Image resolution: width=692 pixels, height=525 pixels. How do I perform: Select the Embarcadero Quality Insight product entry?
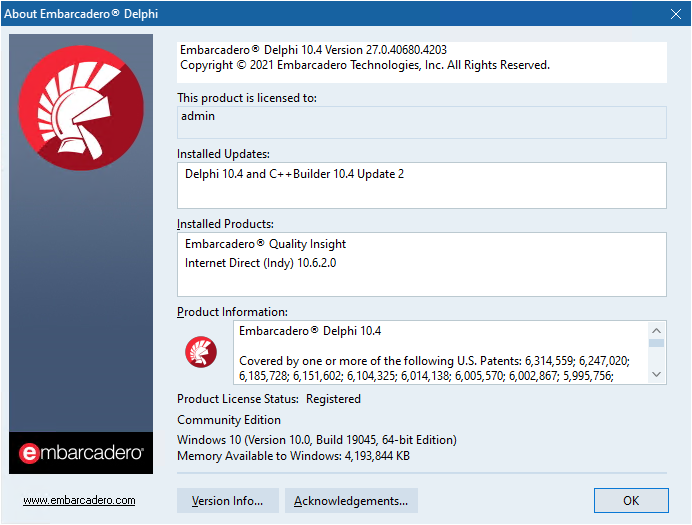265,244
